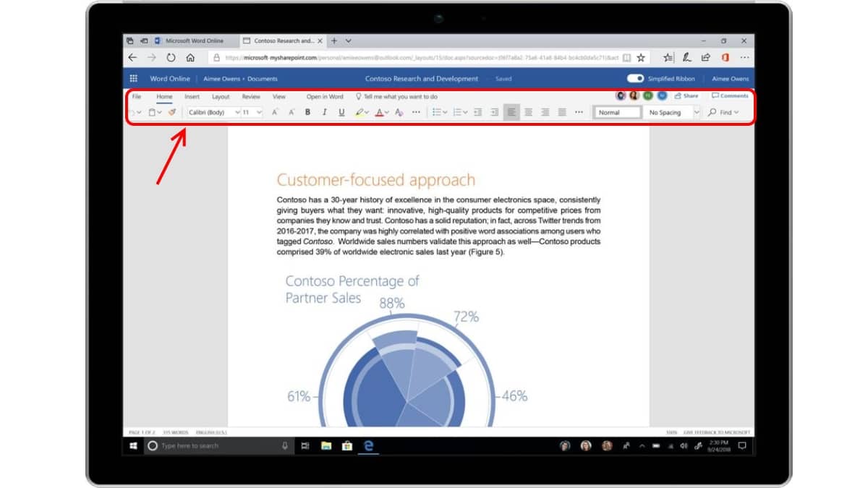
Task: Open the Review tab
Action: pyautogui.click(x=251, y=96)
